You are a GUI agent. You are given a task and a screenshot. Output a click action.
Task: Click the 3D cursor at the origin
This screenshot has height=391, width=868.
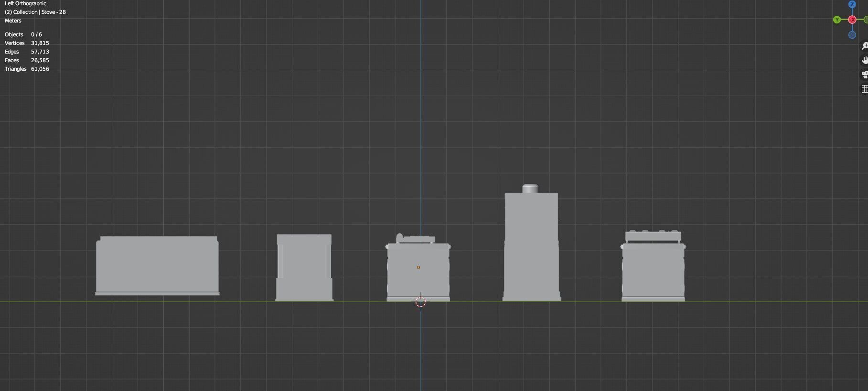tap(420, 302)
